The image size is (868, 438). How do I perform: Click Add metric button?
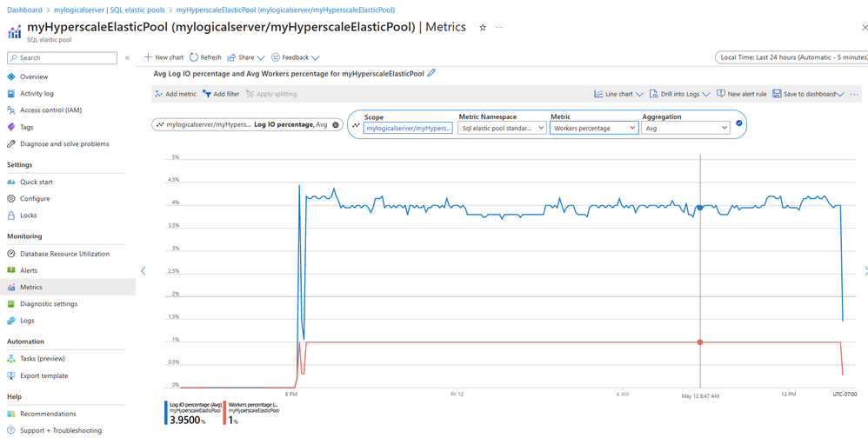click(x=176, y=94)
